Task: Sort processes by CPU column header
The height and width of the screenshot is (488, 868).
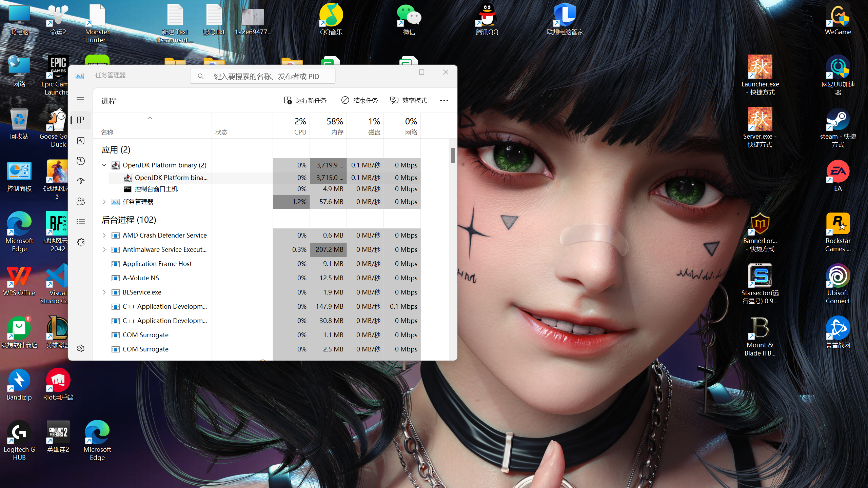Action: click(x=292, y=126)
